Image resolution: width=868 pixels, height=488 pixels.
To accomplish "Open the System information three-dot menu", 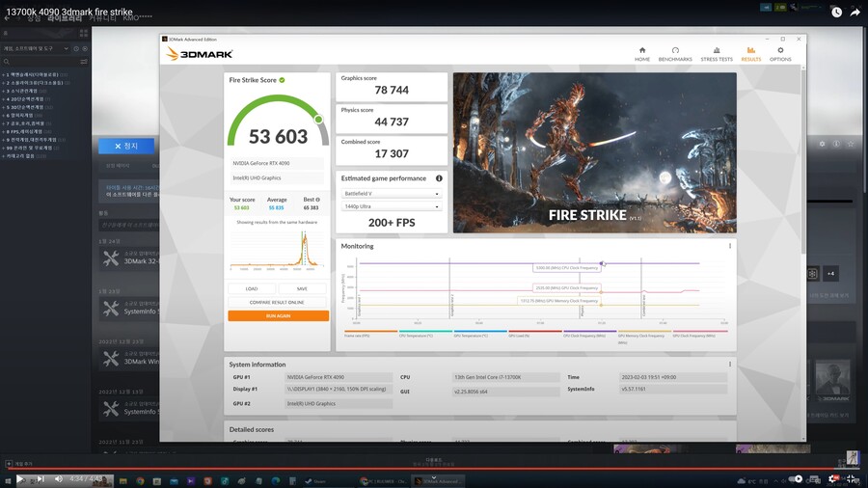I will (x=730, y=364).
